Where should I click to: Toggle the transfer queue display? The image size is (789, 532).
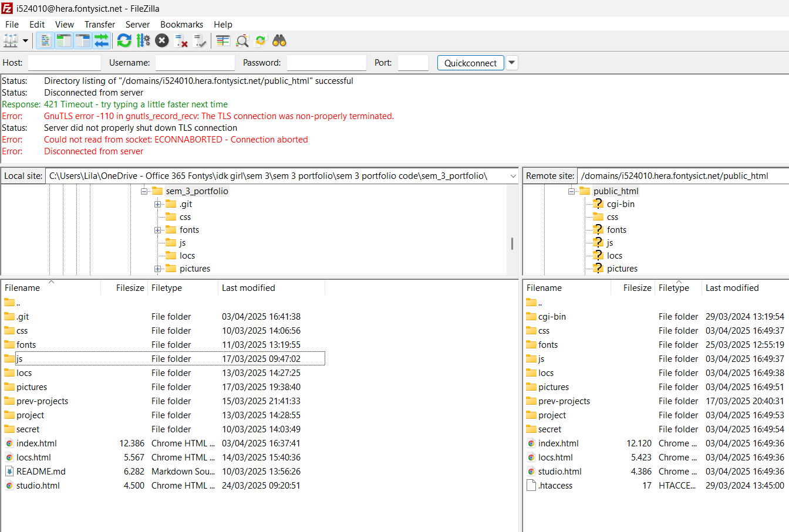pyautogui.click(x=102, y=40)
